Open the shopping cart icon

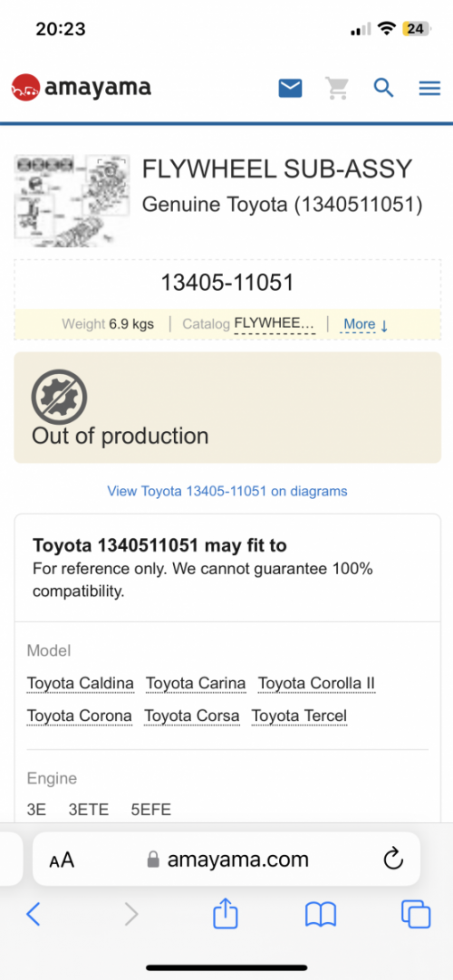(x=337, y=88)
